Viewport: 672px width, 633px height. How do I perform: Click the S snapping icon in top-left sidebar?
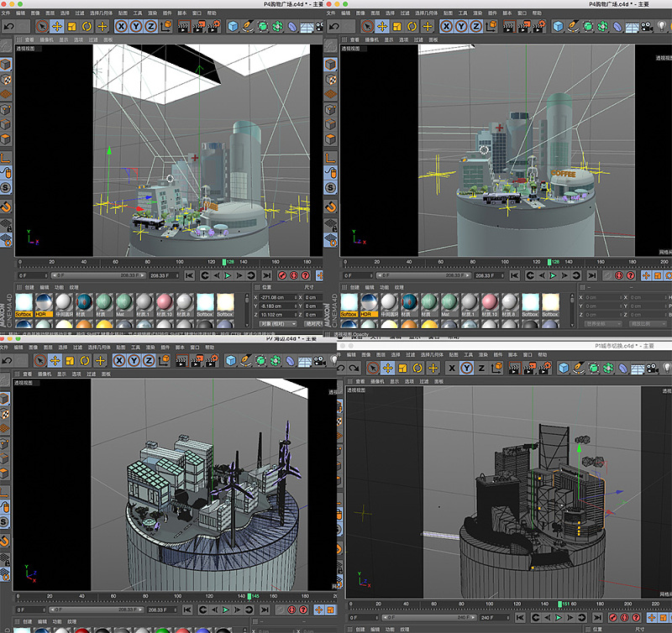pyautogui.click(x=6, y=187)
